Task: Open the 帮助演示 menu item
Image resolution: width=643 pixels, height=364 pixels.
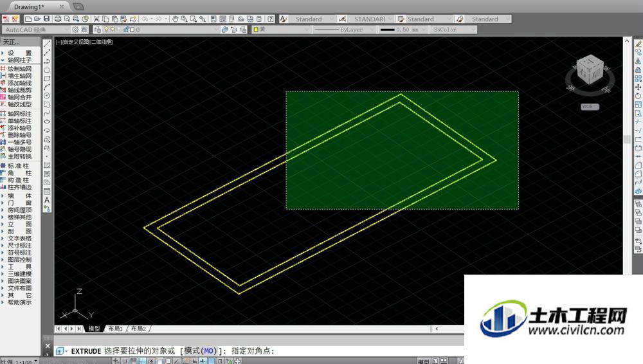Action: click(20, 302)
